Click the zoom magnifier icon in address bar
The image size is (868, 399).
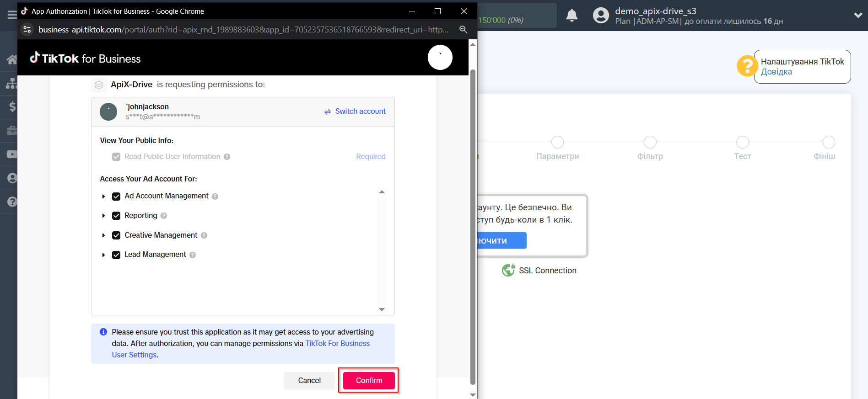[x=463, y=29]
